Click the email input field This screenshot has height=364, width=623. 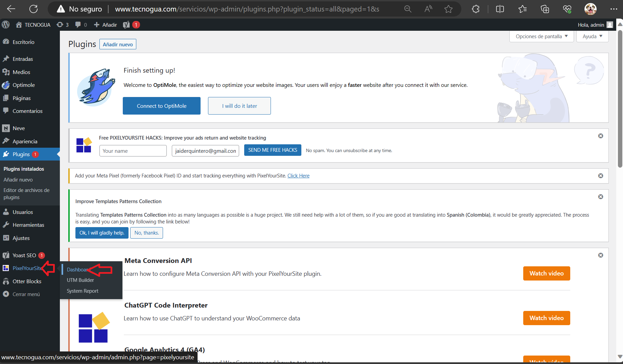(205, 151)
